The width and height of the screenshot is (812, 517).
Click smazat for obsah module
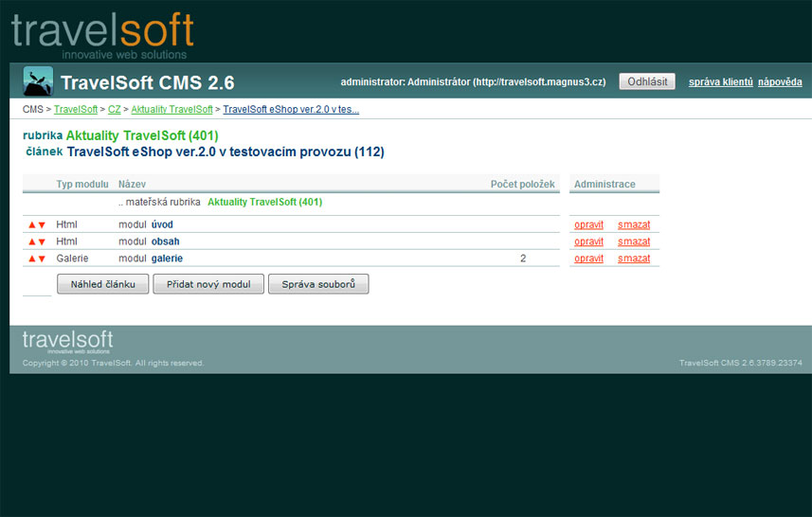634,241
